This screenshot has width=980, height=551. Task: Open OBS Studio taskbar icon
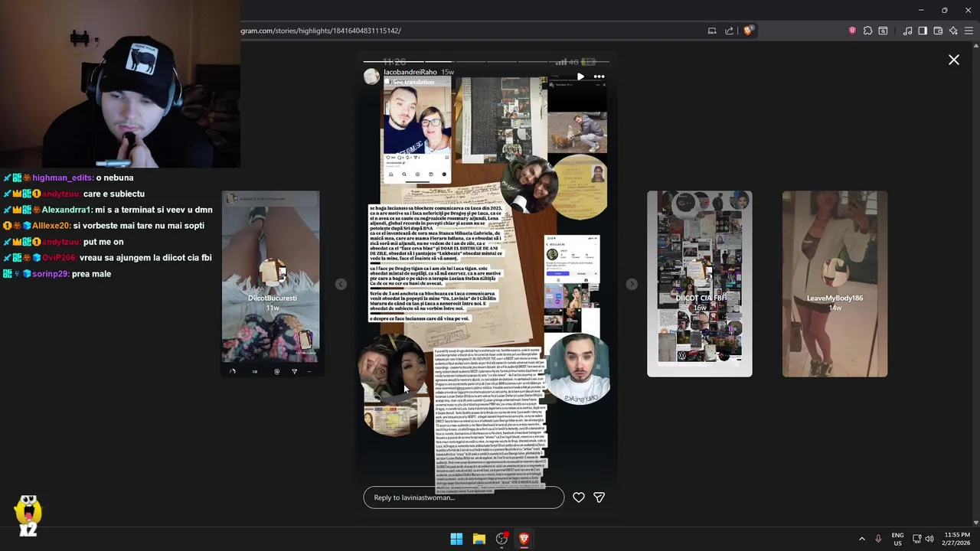(x=502, y=539)
